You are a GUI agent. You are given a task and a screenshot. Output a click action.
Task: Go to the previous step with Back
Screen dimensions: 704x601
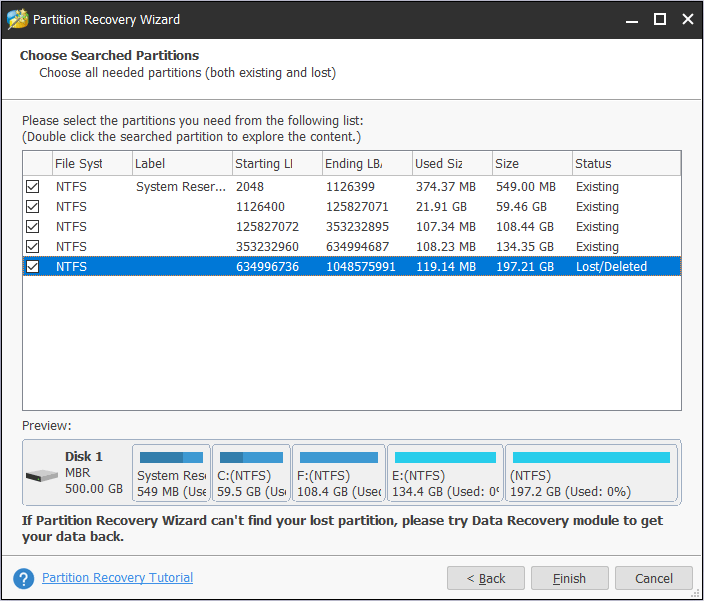click(x=486, y=578)
